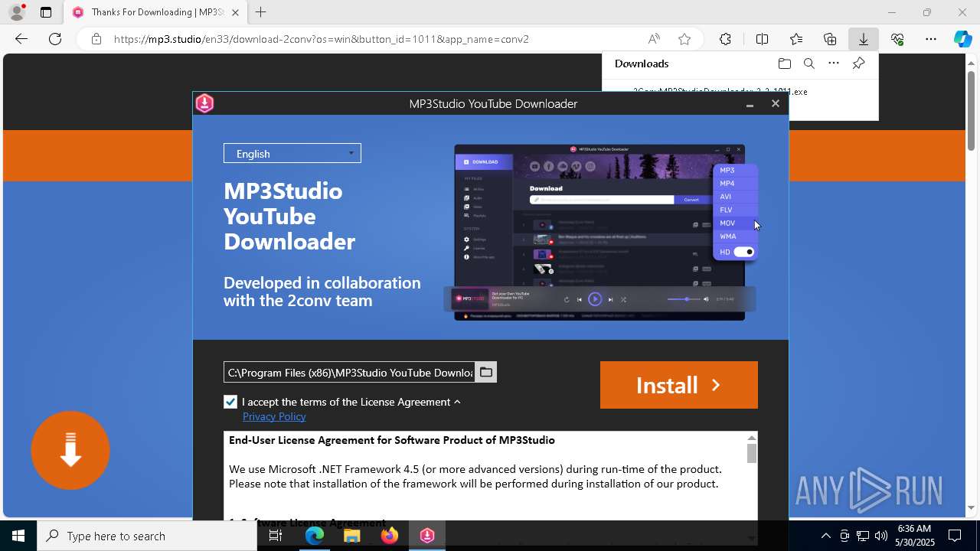Screen dimensions: 980x551
Task: Click the mp3.studio address bar URL
Action: (322, 39)
